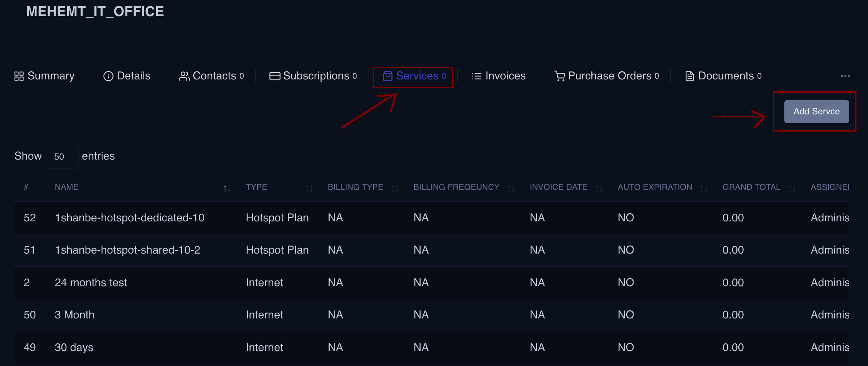This screenshot has width=868, height=366.
Task: Open the Purchase Orders tab
Action: 609,76
